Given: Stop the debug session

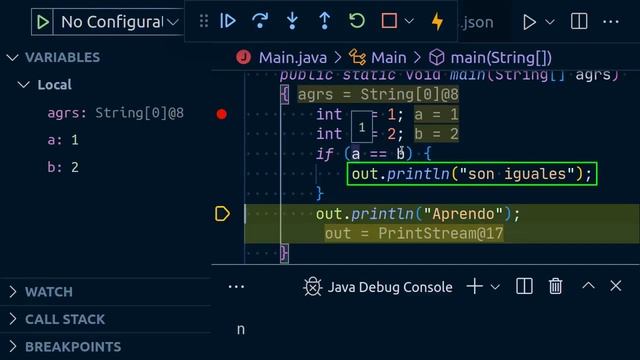Looking at the screenshot, I should coord(389,21).
